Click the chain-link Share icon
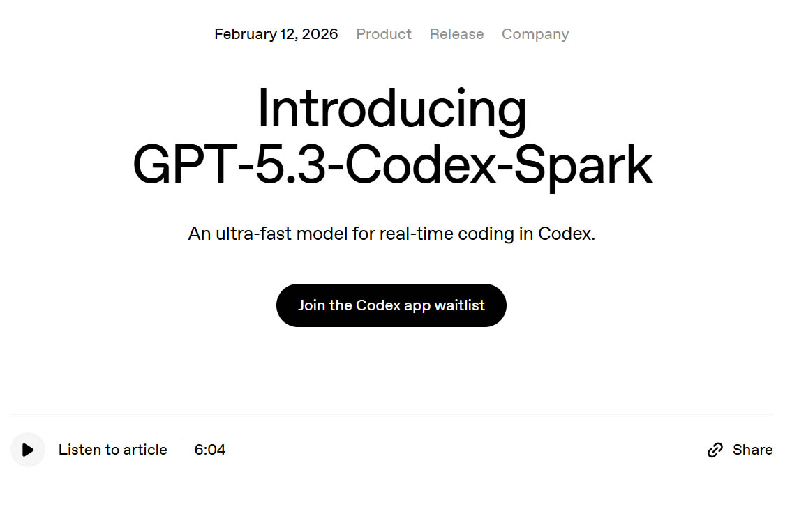Viewport: 799px width, 532px height. pyautogui.click(x=715, y=450)
